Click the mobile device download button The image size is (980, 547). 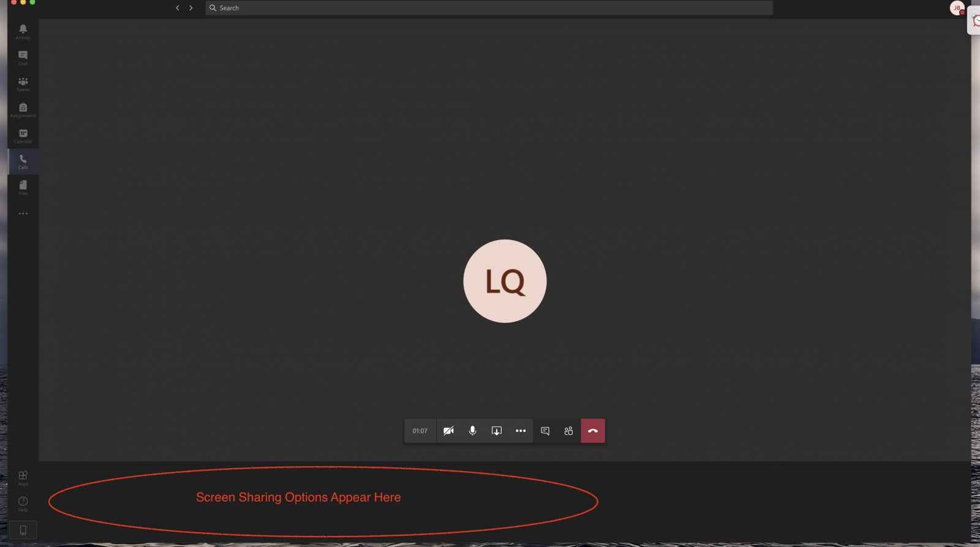point(23,530)
